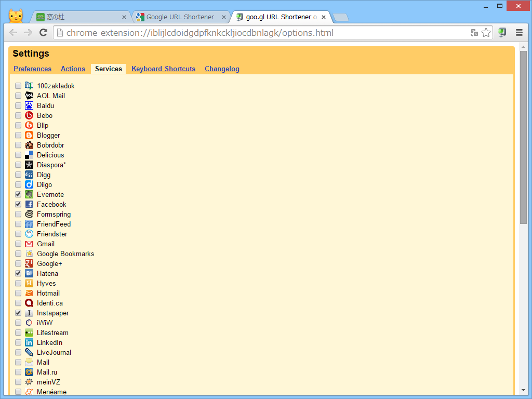This screenshot has width=532, height=399.
Task: Click the translate page icon
Action: pyautogui.click(x=474, y=33)
